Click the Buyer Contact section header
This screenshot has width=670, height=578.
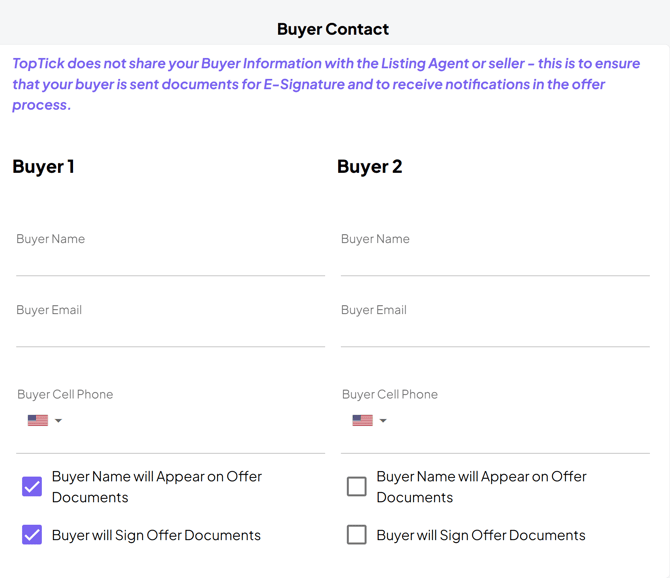click(333, 29)
